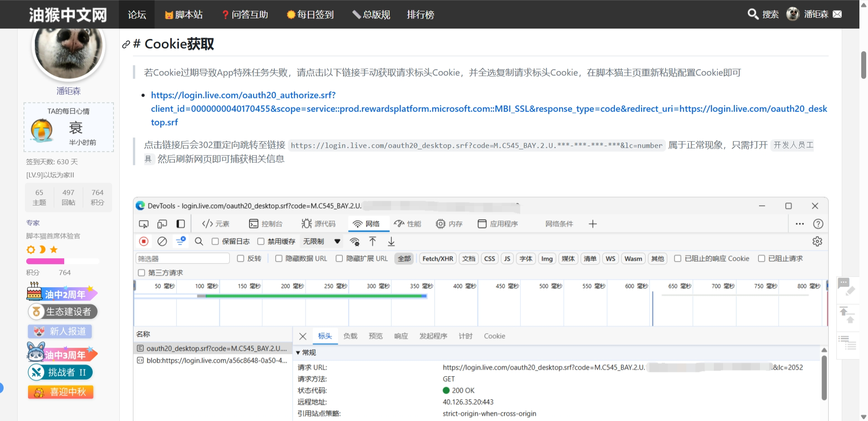The width and height of the screenshot is (868, 421).
Task: Click the request headers pane scrollbar
Action: (824, 378)
